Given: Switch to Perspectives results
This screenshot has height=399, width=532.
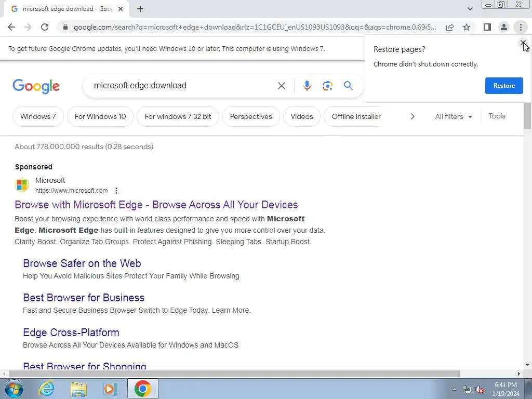Looking at the screenshot, I should point(251,116).
